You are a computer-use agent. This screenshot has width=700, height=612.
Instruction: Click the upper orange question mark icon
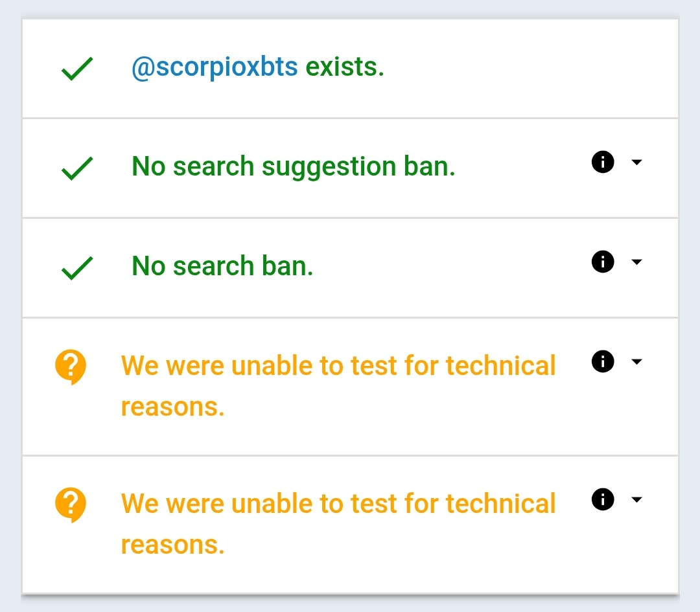(71, 367)
